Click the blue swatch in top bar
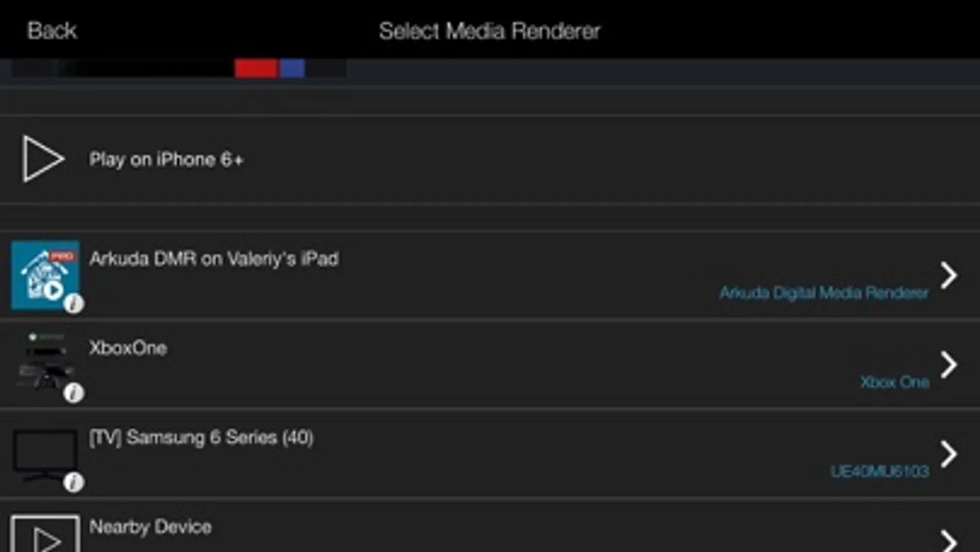This screenshot has width=980, height=552. point(292,68)
